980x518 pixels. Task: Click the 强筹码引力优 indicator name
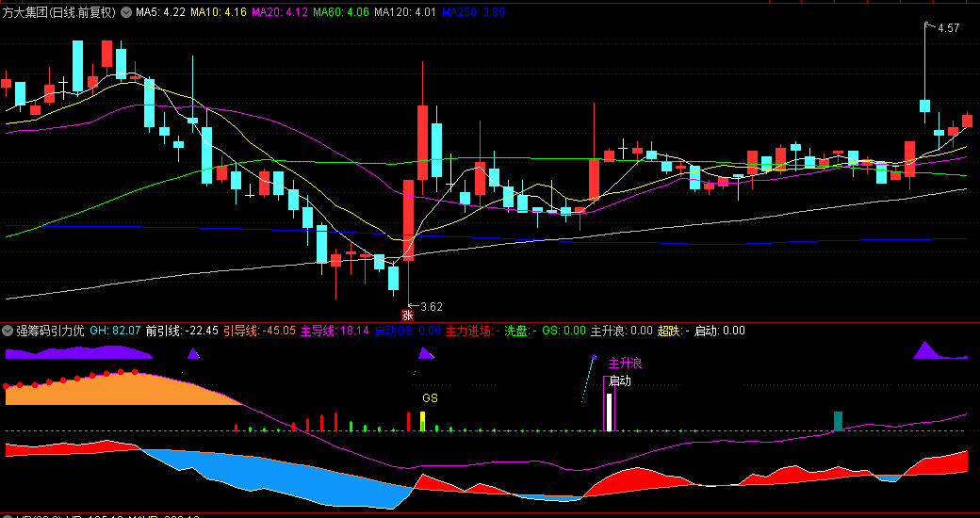pyautogui.click(x=50, y=331)
